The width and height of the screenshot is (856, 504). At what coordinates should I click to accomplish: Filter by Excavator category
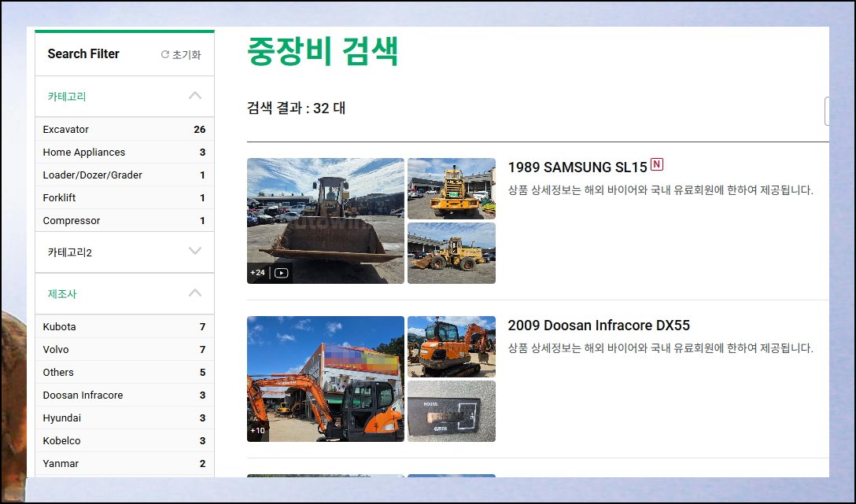point(124,129)
